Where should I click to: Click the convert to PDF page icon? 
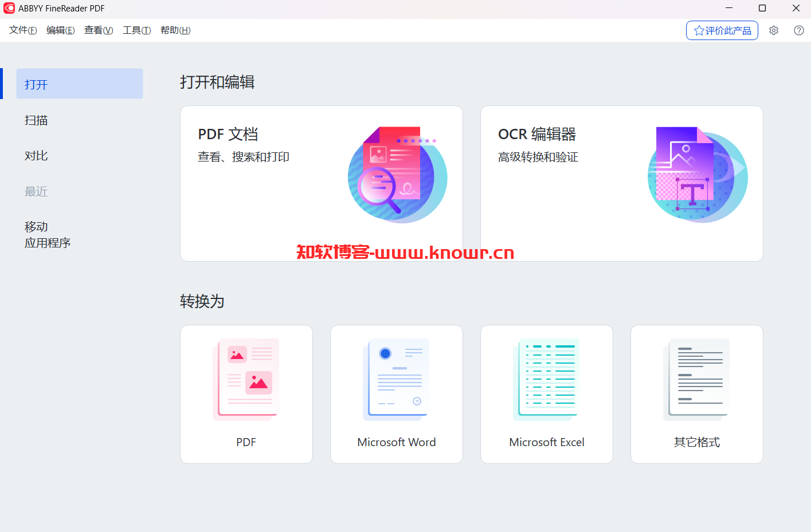pyautogui.click(x=246, y=379)
